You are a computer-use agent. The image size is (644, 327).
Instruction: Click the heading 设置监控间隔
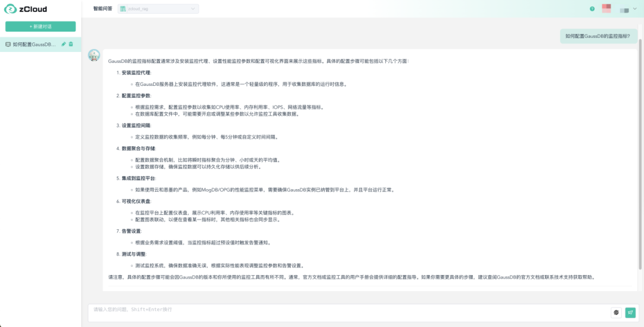(137, 125)
